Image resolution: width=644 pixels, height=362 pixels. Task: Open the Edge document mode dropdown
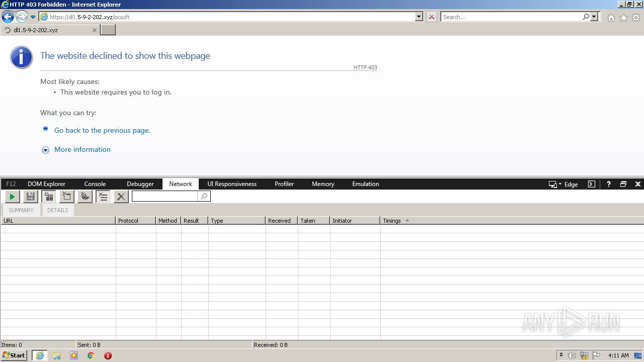[563, 184]
